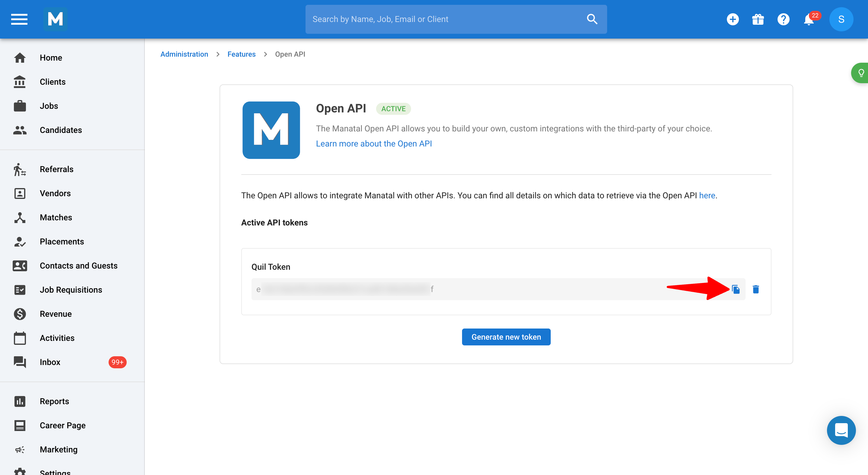This screenshot has width=868, height=475.
Task: Click the 'Active API tokens' heading
Action: tap(274, 222)
